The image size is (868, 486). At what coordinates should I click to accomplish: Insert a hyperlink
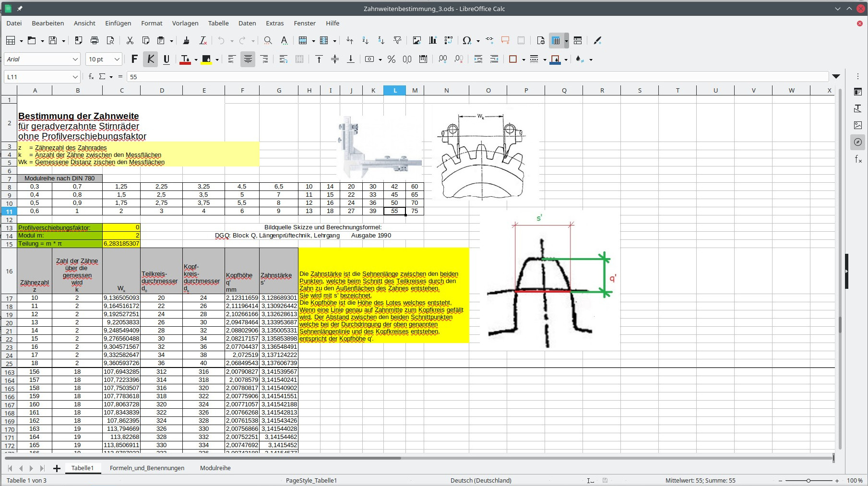[x=489, y=41]
